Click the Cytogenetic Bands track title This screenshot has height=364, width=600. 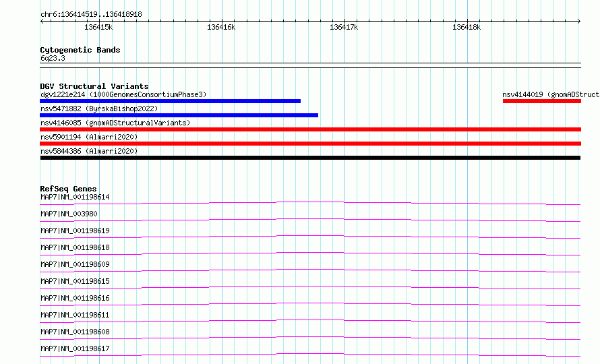pos(80,50)
